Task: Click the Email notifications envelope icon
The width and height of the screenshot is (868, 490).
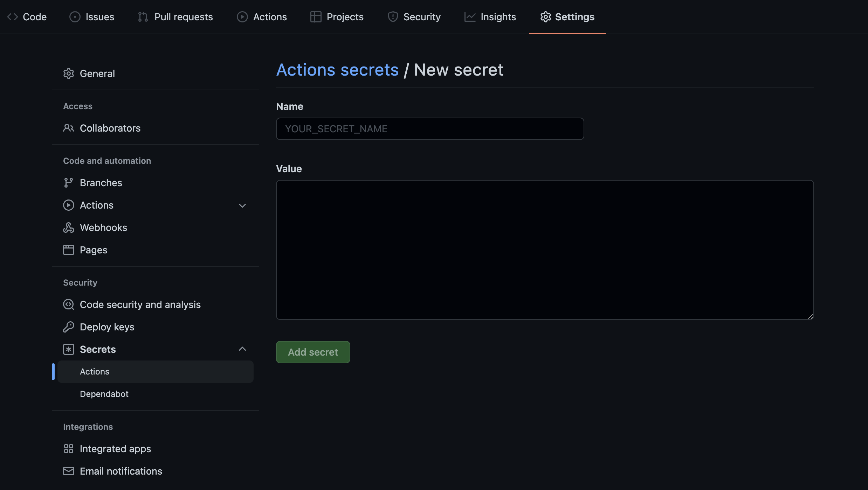Action: 69,471
